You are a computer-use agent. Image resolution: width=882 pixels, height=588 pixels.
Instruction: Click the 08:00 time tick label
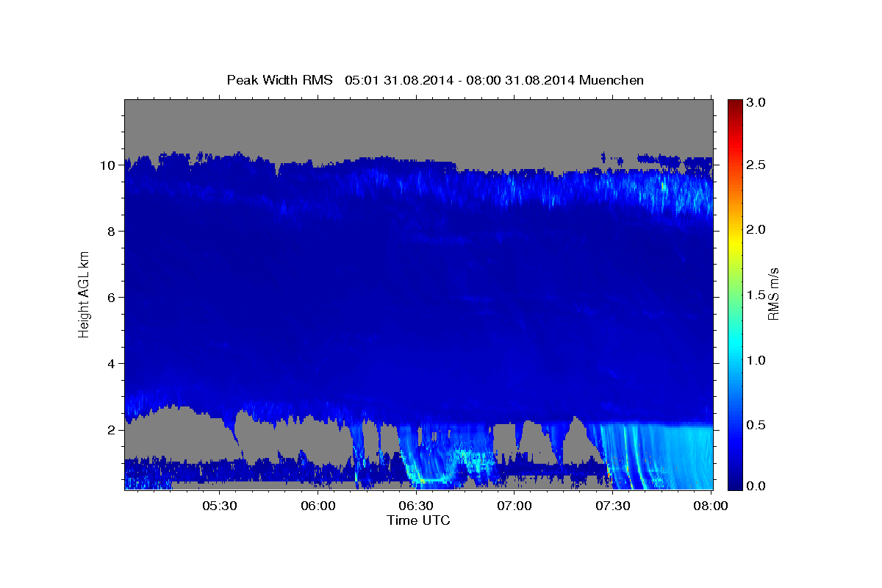click(711, 506)
